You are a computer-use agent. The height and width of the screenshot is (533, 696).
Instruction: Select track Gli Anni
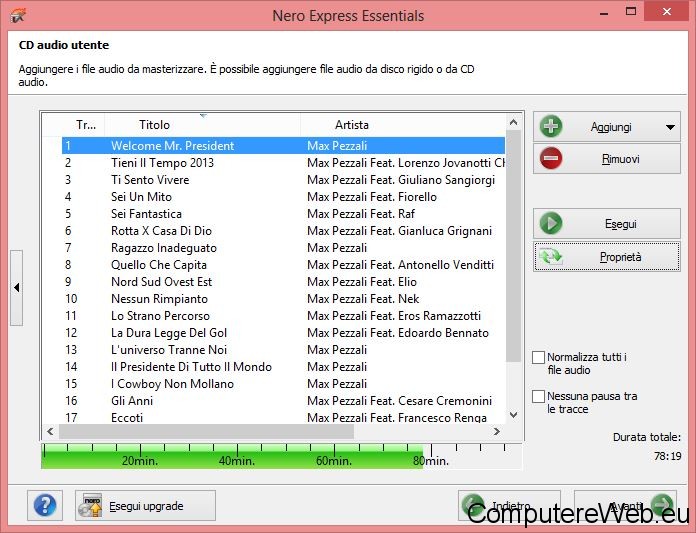283,401
